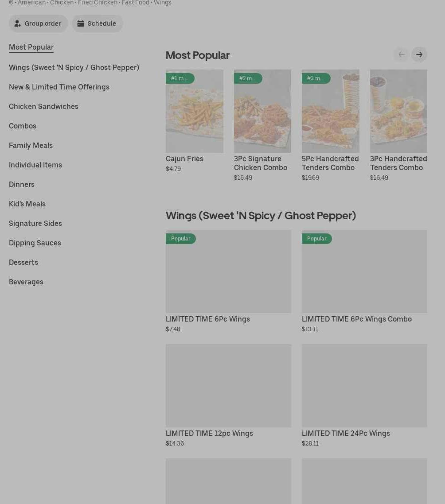Open the LIMITED TIME 6Pc Wings item
Image resolution: width=445 pixels, height=504 pixels.
[228, 271]
